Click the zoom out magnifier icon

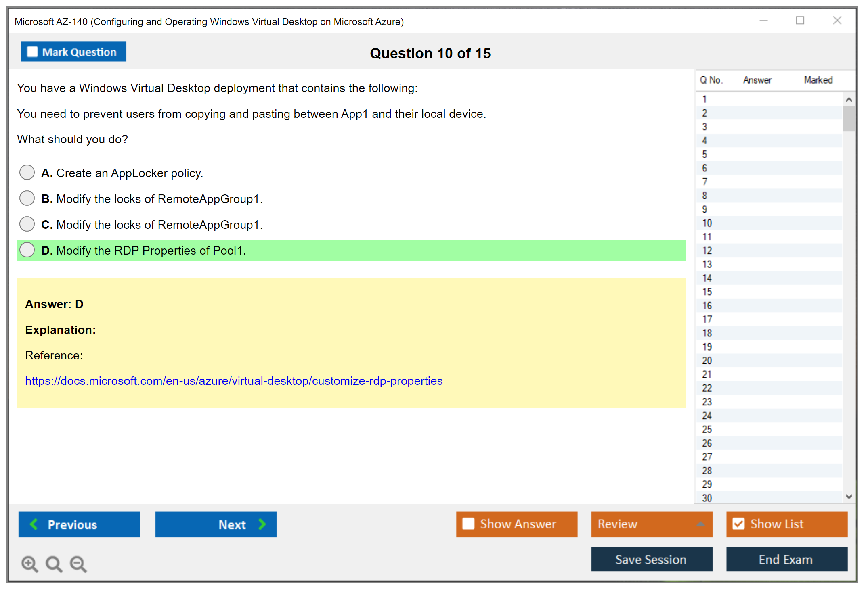point(78,564)
